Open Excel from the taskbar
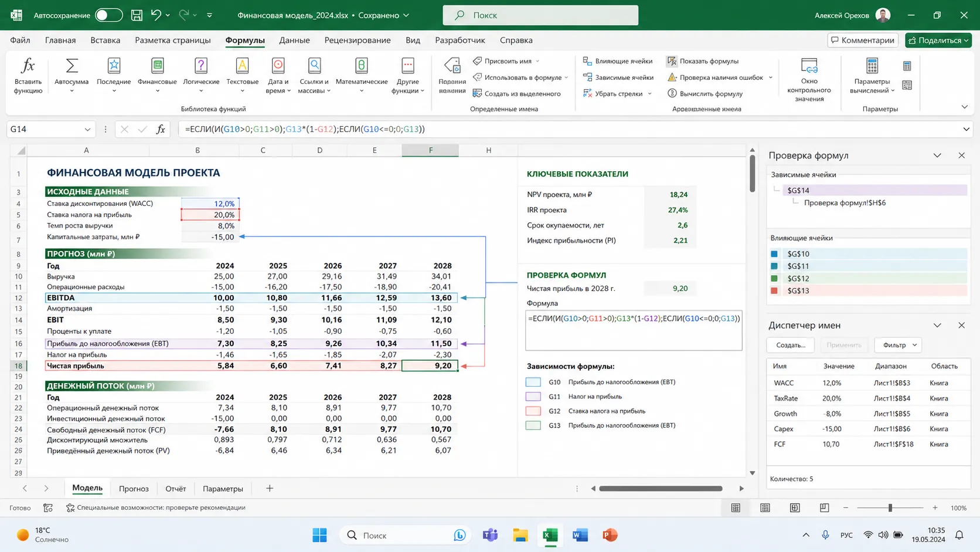This screenshot has width=980, height=552. pyautogui.click(x=550, y=535)
